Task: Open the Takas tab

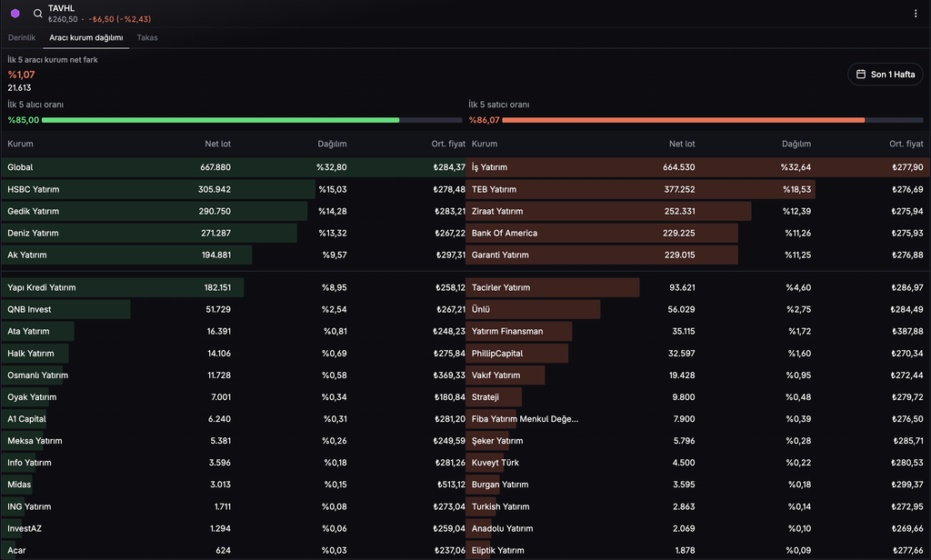Action: [147, 37]
